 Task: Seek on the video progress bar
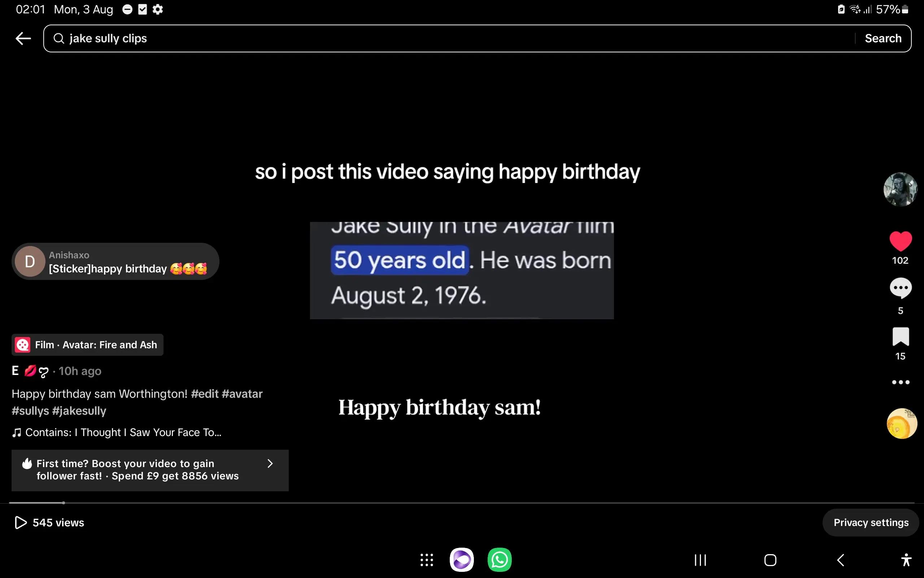(x=462, y=503)
